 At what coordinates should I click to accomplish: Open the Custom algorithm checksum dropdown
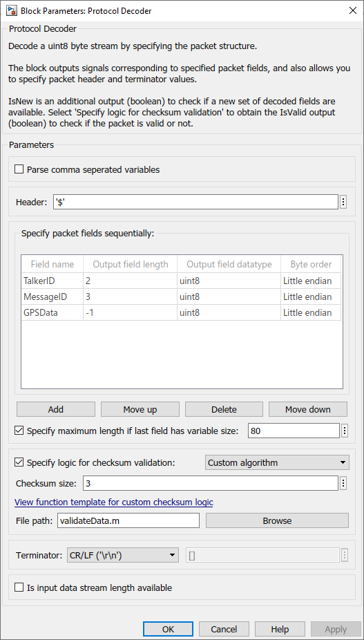277,463
